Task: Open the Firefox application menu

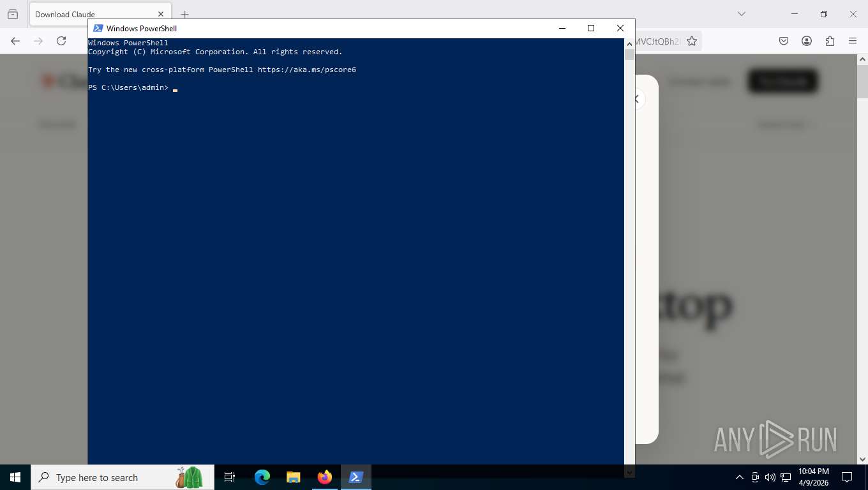Action: pos(853,41)
